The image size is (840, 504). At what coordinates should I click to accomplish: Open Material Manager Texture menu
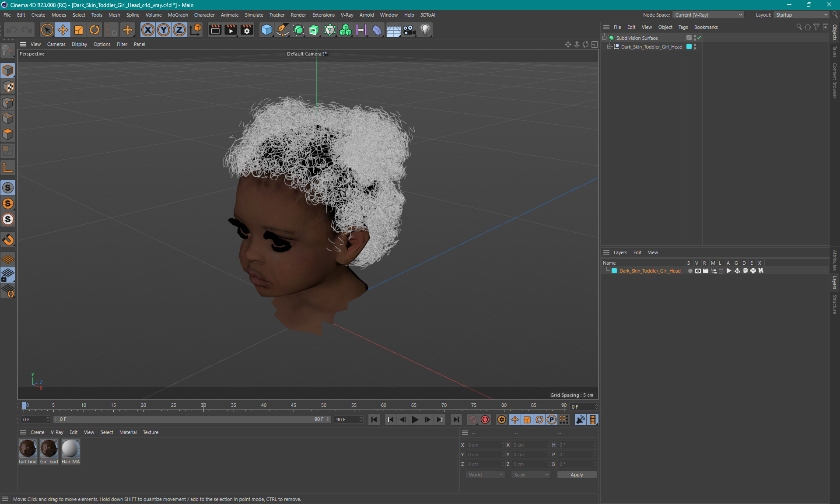tap(150, 432)
